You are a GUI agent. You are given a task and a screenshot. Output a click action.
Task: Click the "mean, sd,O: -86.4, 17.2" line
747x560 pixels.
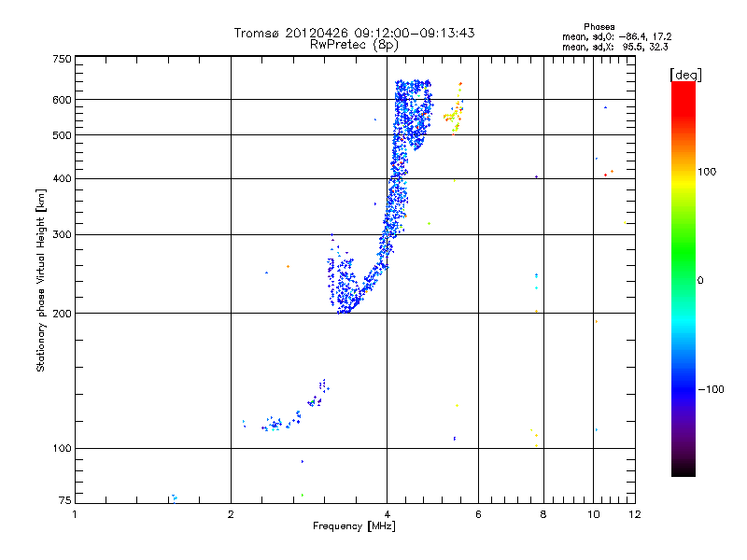click(616, 37)
